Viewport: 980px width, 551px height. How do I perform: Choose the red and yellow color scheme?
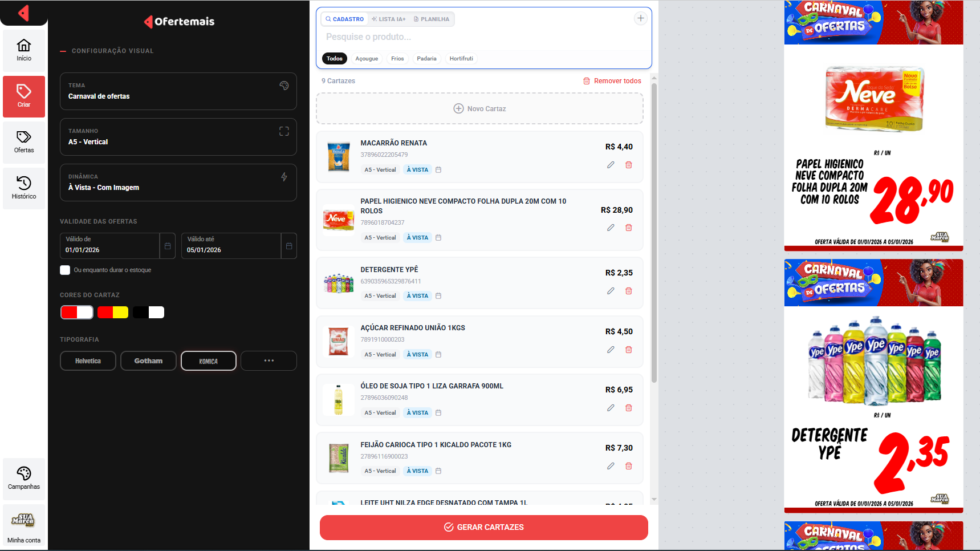(x=113, y=313)
